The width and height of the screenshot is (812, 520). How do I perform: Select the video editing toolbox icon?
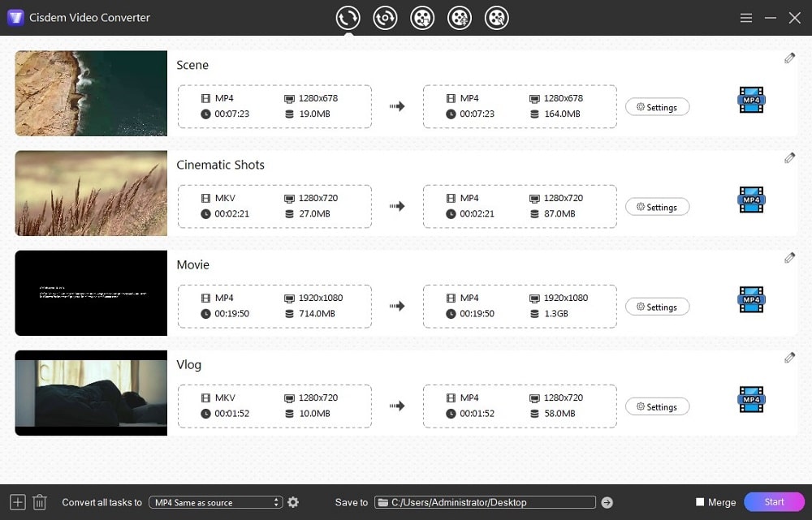[x=460, y=17]
